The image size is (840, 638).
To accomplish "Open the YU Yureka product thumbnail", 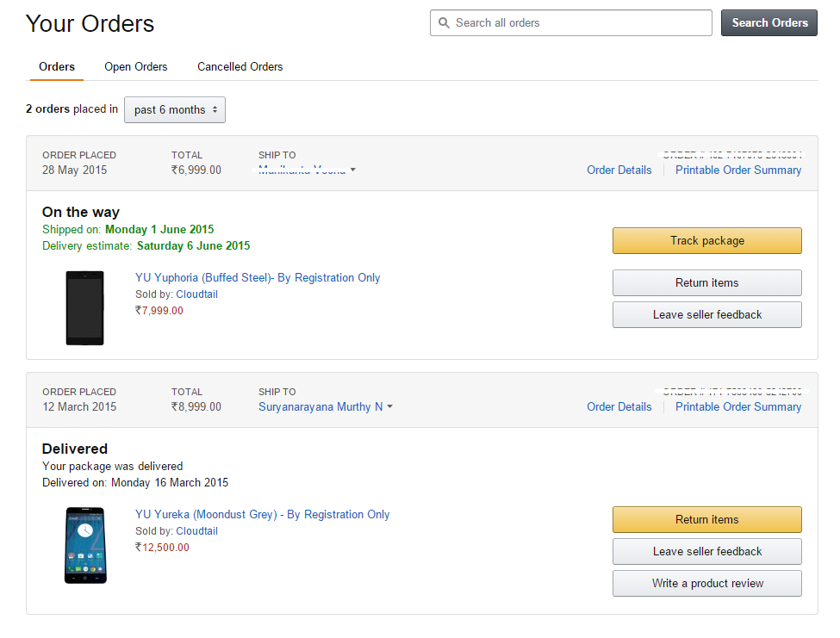I will pos(85,545).
